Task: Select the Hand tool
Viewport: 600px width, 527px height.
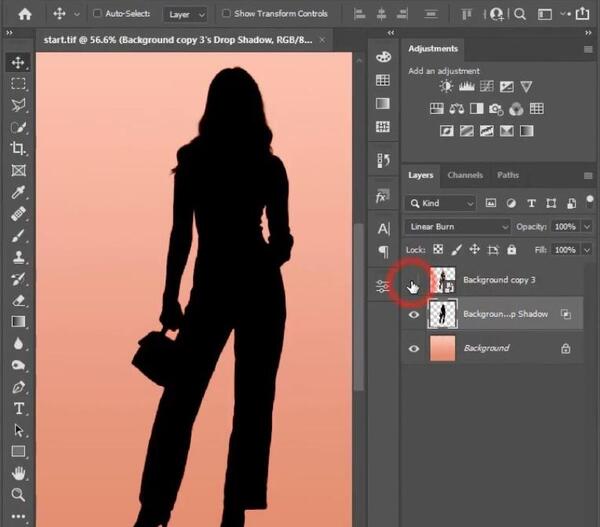Action: tap(18, 473)
